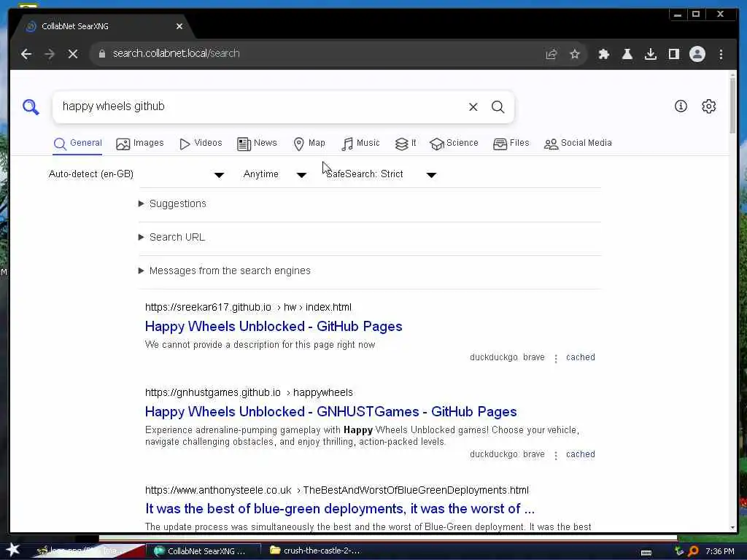Click the keyboard tray icon

pos(646,553)
